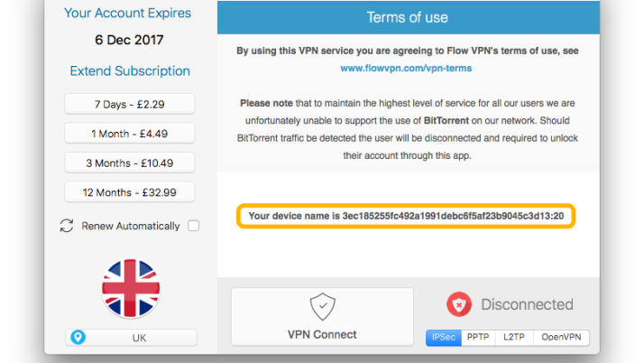The width and height of the screenshot is (644, 363).
Task: Enable the Renew Automatically checkbox
Action: pos(193,226)
